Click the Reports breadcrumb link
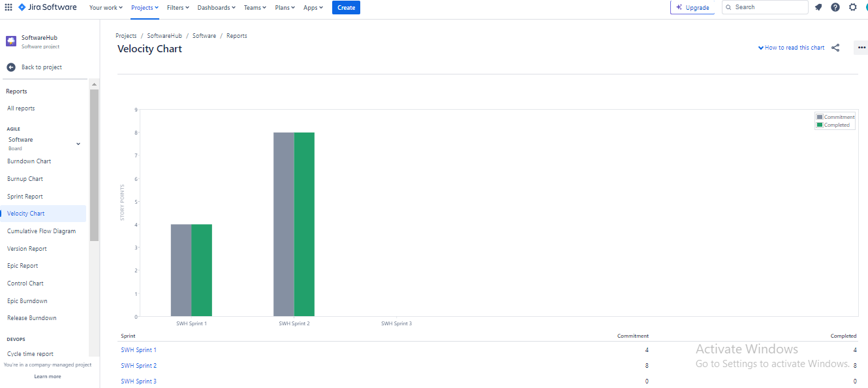Image resolution: width=868 pixels, height=388 pixels. (237, 36)
